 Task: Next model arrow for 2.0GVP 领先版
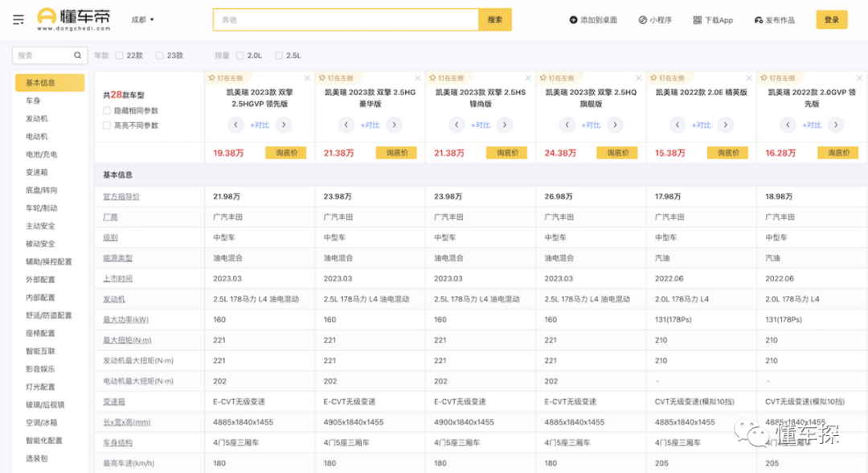pos(836,125)
